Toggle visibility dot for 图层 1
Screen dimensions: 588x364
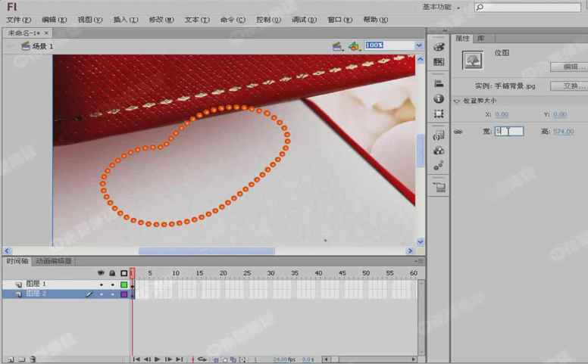coord(102,285)
